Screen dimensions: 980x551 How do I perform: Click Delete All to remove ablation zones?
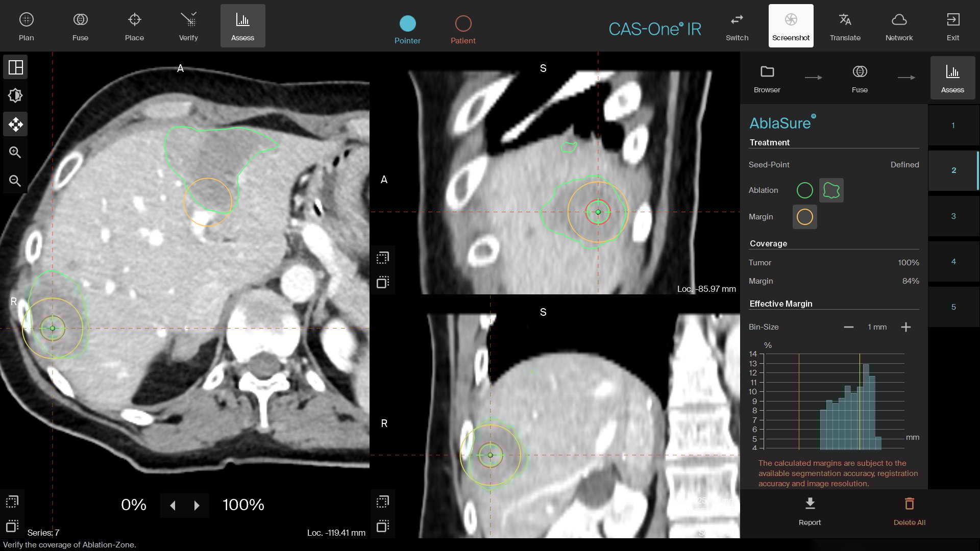(910, 510)
